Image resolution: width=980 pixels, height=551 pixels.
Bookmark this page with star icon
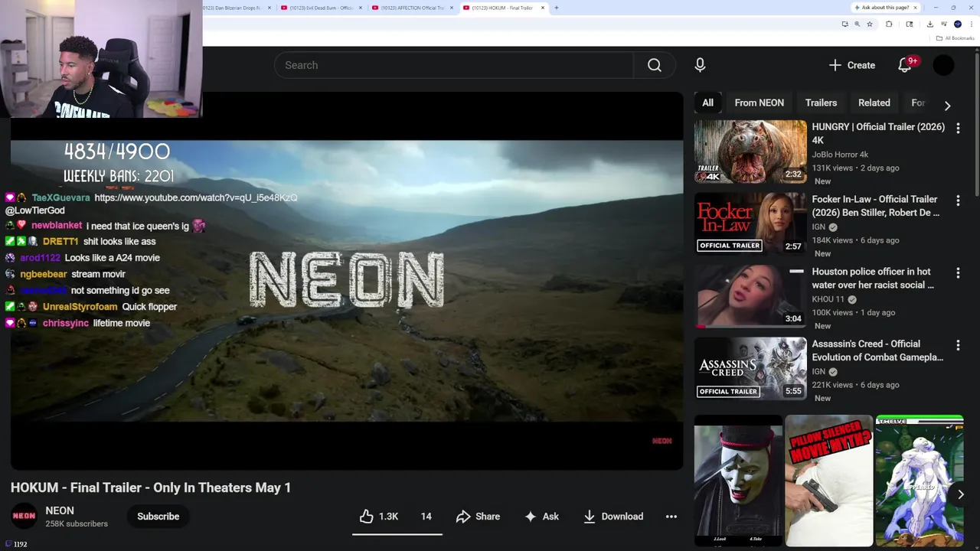click(870, 24)
